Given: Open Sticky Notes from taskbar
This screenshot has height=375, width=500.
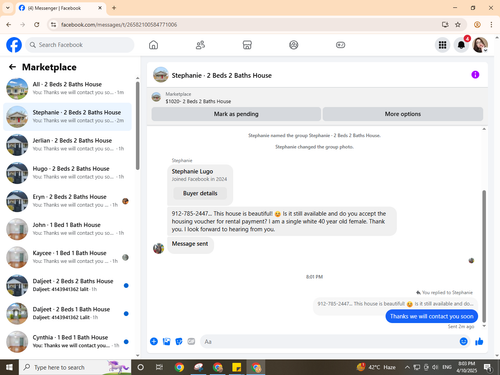Looking at the screenshot, I should tap(237, 367).
